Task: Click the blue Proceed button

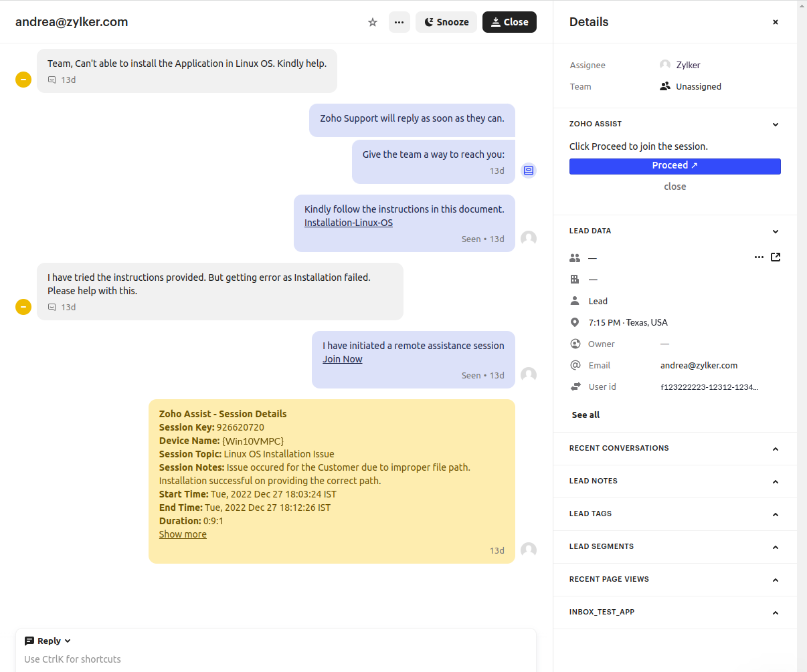Action: tap(675, 166)
